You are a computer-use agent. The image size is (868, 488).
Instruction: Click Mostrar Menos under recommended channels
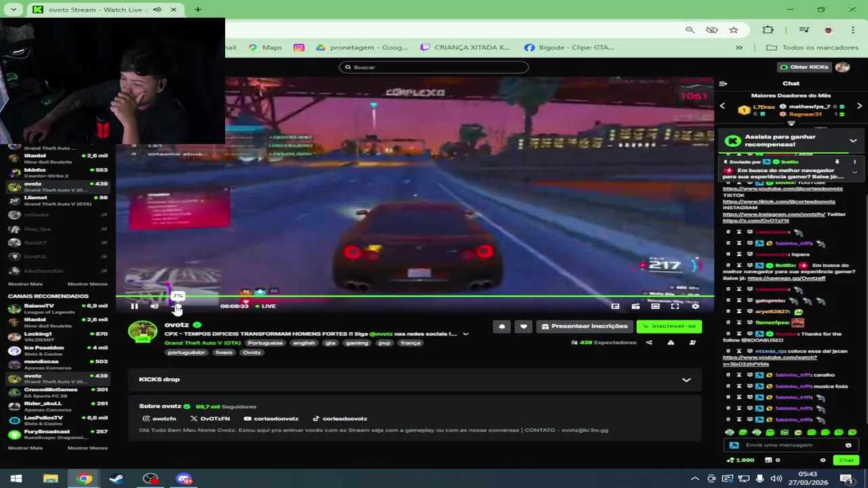tap(87, 448)
